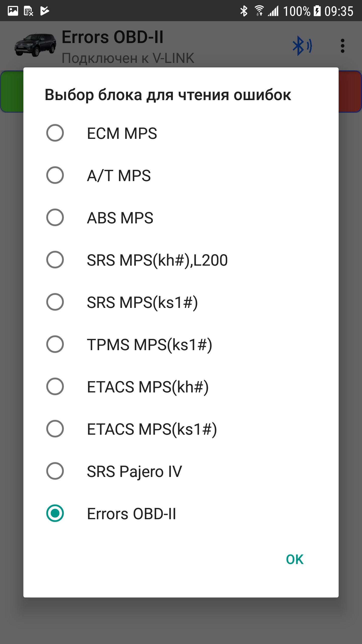
Task: Select ABS MPS radio button
Action: pyautogui.click(x=55, y=218)
